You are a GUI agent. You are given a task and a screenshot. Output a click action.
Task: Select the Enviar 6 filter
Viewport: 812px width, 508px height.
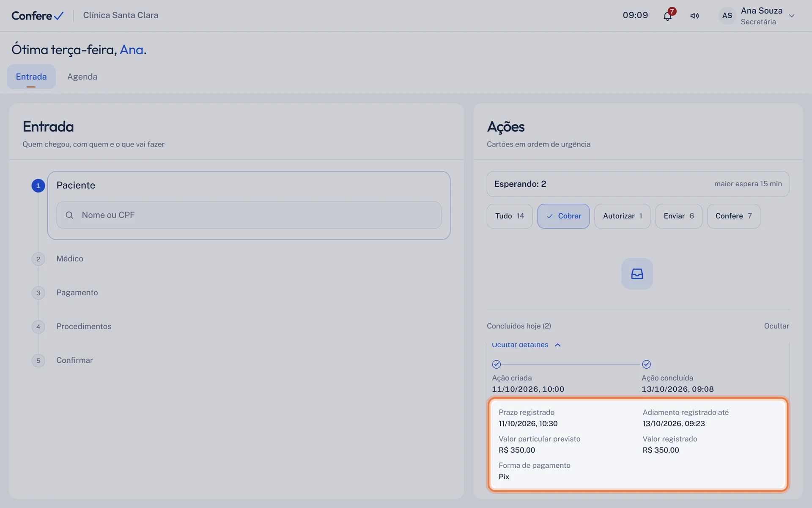point(679,216)
